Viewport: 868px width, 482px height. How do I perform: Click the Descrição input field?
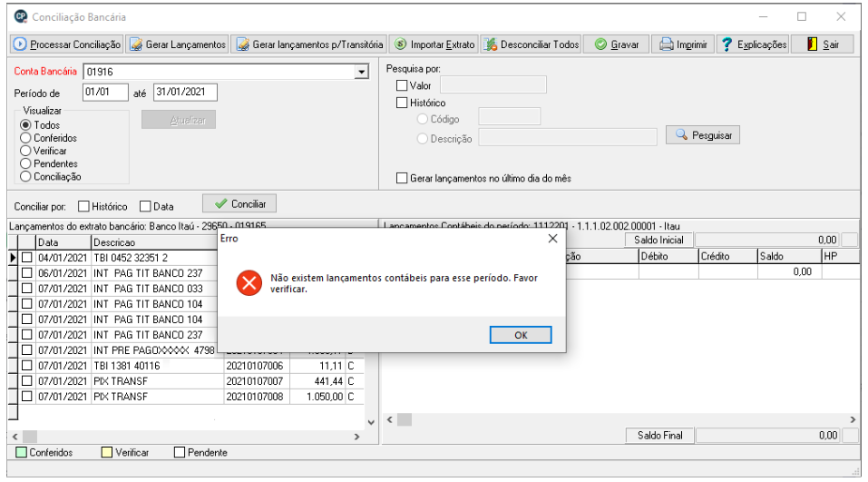coord(568,137)
